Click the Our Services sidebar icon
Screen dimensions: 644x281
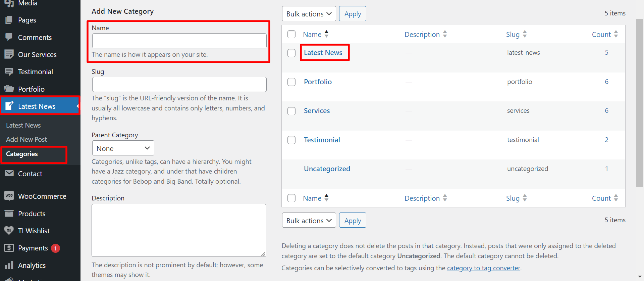[x=9, y=54]
